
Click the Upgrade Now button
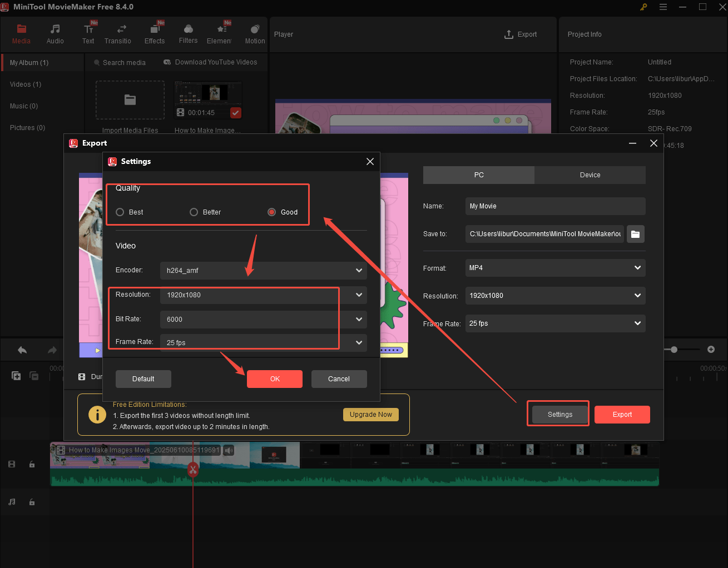370,414
